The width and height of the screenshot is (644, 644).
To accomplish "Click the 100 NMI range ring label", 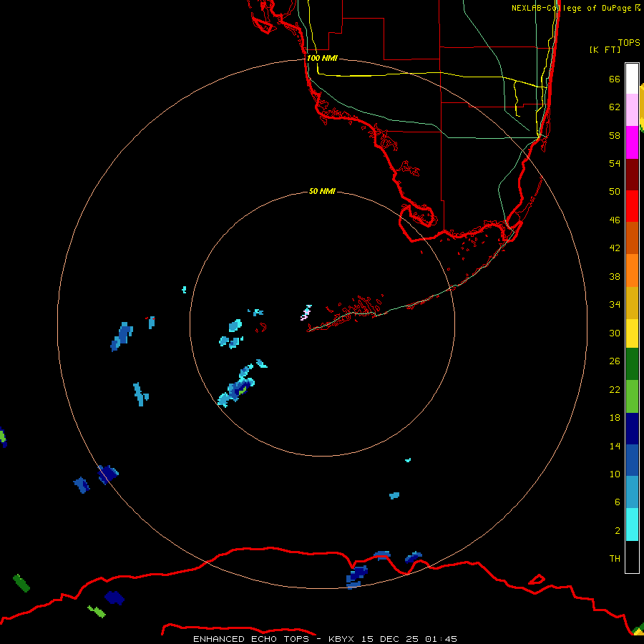I will point(323,59).
